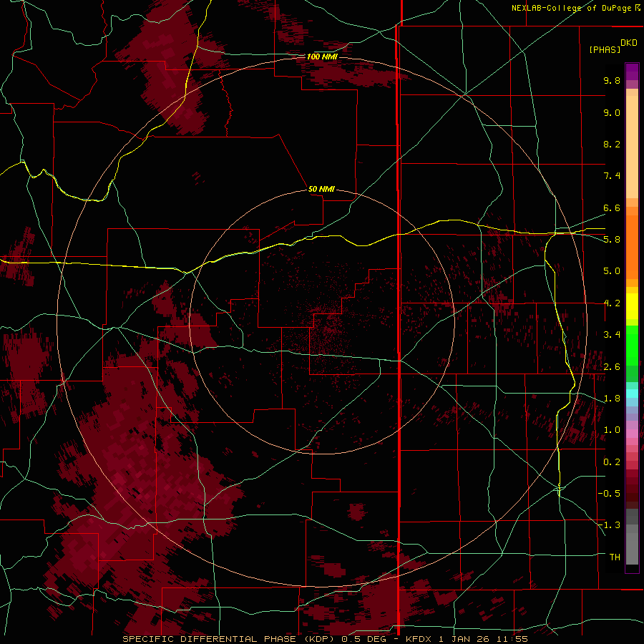This screenshot has width=644, height=644.
Task: Click the purple top segment of colorbar
Action: tap(632, 72)
